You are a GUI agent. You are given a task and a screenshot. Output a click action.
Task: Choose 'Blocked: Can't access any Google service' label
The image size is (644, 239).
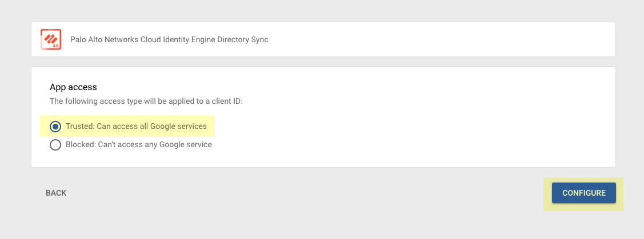tap(138, 145)
